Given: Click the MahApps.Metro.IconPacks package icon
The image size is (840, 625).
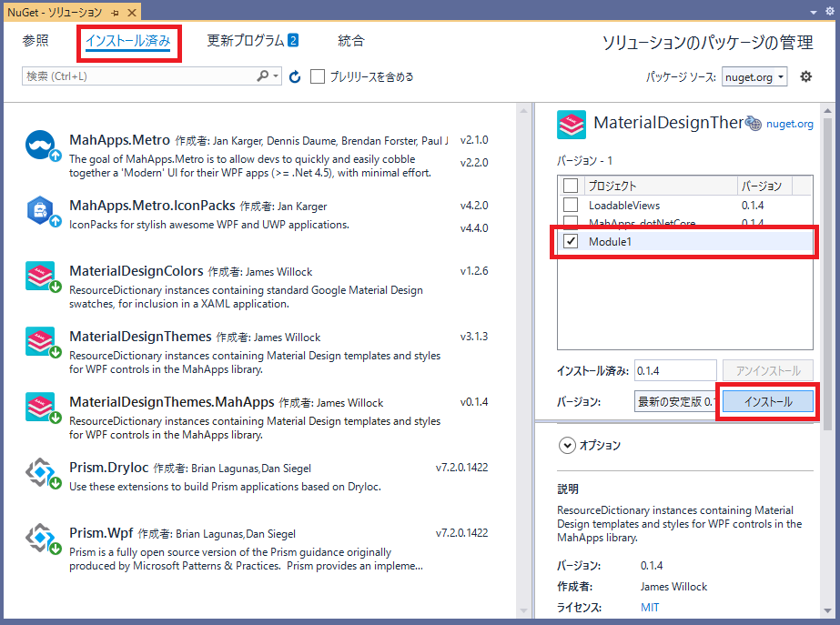Looking at the screenshot, I should coord(40,210).
